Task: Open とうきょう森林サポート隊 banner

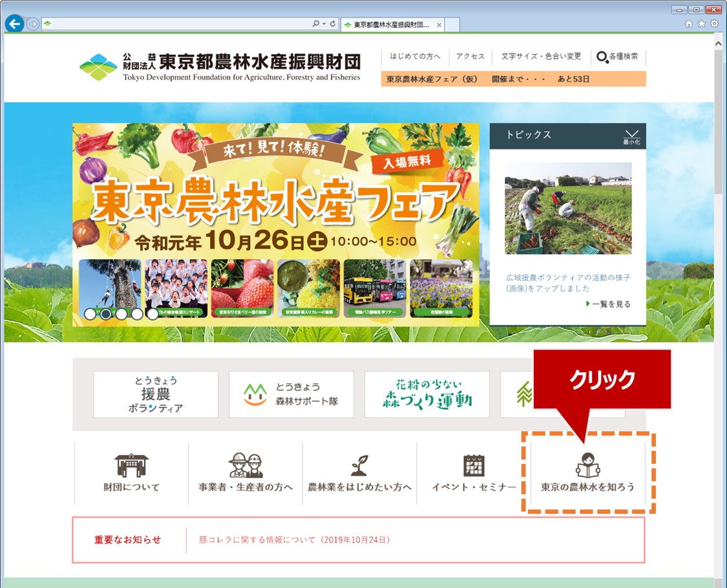Action: [291, 394]
